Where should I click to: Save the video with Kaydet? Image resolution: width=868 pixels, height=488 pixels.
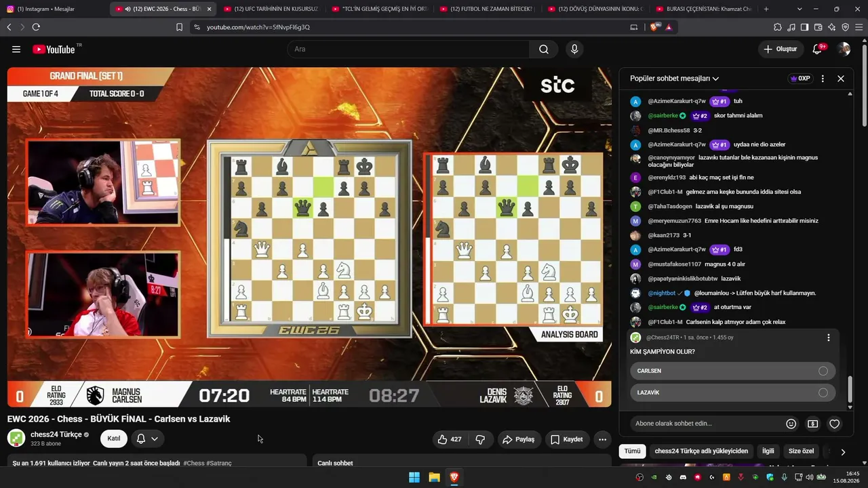coord(567,439)
